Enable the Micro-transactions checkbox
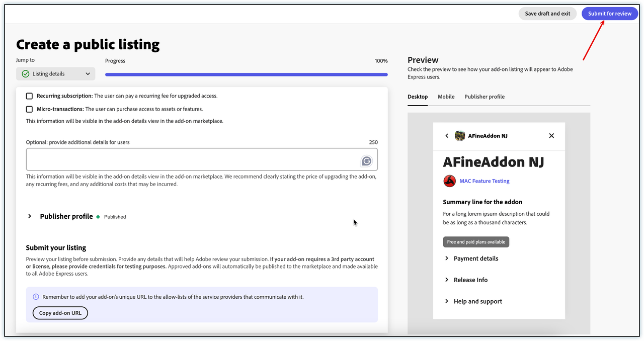This screenshot has height=341, width=644. pos(29,109)
